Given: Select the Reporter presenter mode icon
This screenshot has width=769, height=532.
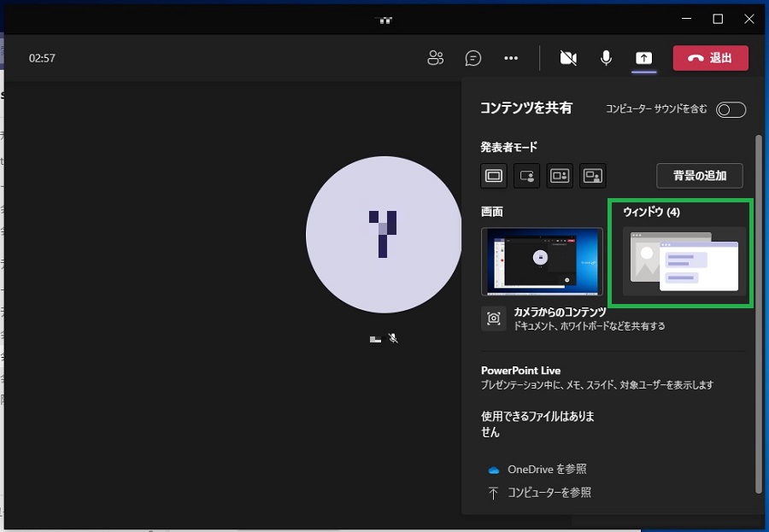Looking at the screenshot, I should click(593, 176).
